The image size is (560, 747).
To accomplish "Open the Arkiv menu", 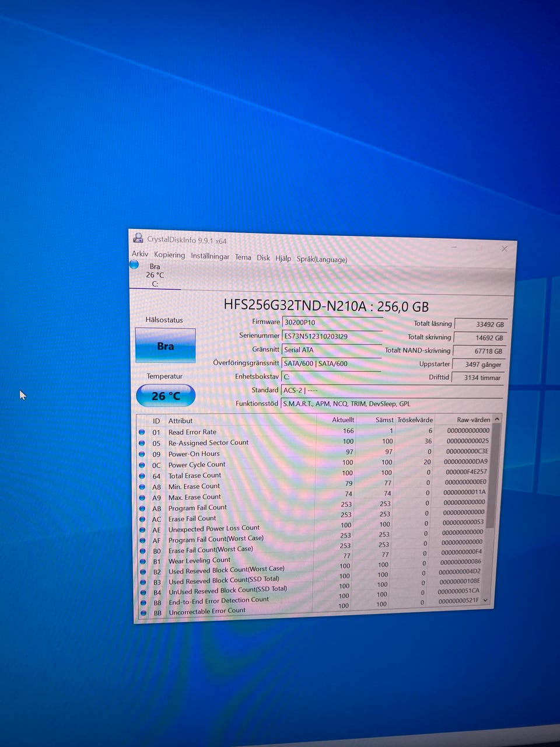I will (140, 254).
